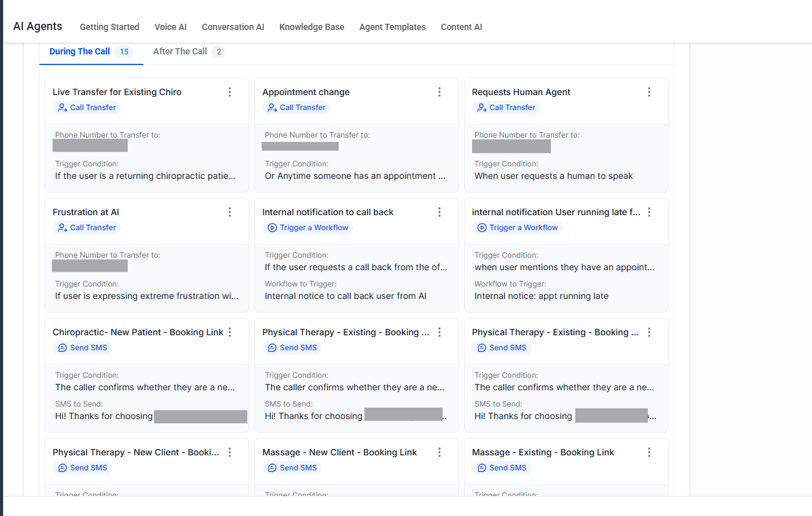The image size is (812, 516).
Task: Switch to During The Call tab
Action: click(91, 52)
